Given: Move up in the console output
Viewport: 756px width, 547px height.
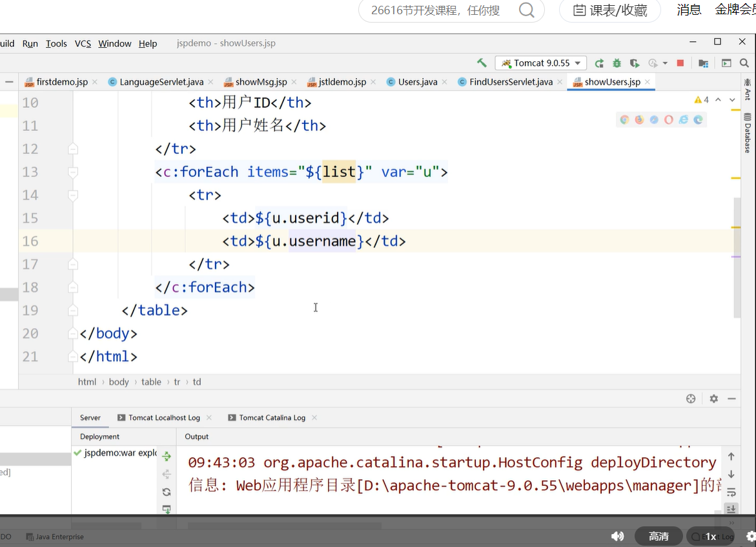Looking at the screenshot, I should [731, 457].
